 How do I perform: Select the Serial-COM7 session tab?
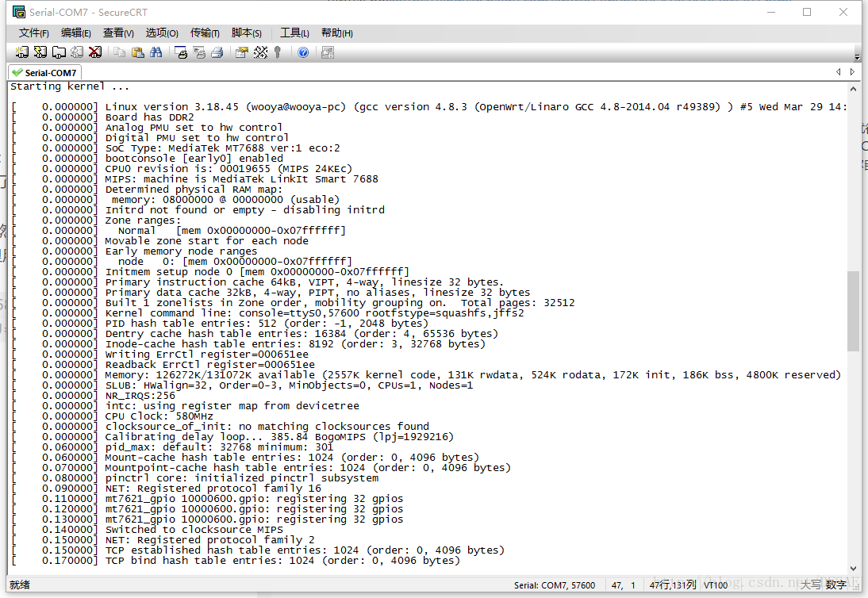(x=45, y=72)
